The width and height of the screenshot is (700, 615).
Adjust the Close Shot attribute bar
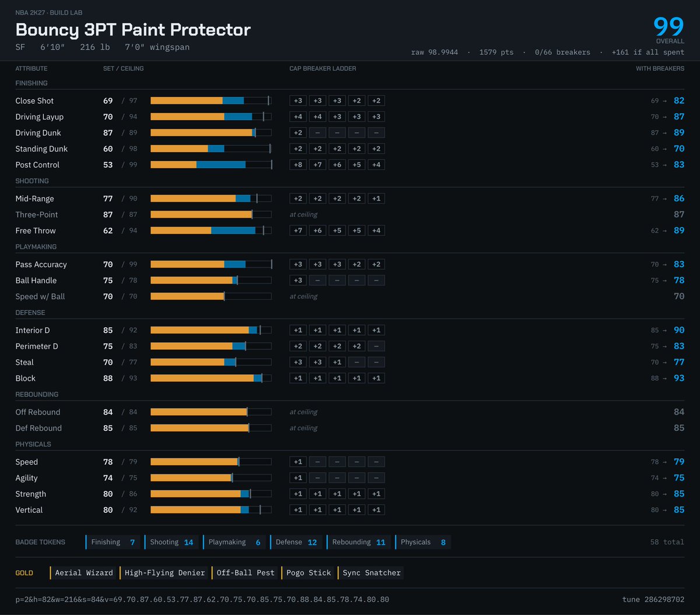(x=211, y=101)
